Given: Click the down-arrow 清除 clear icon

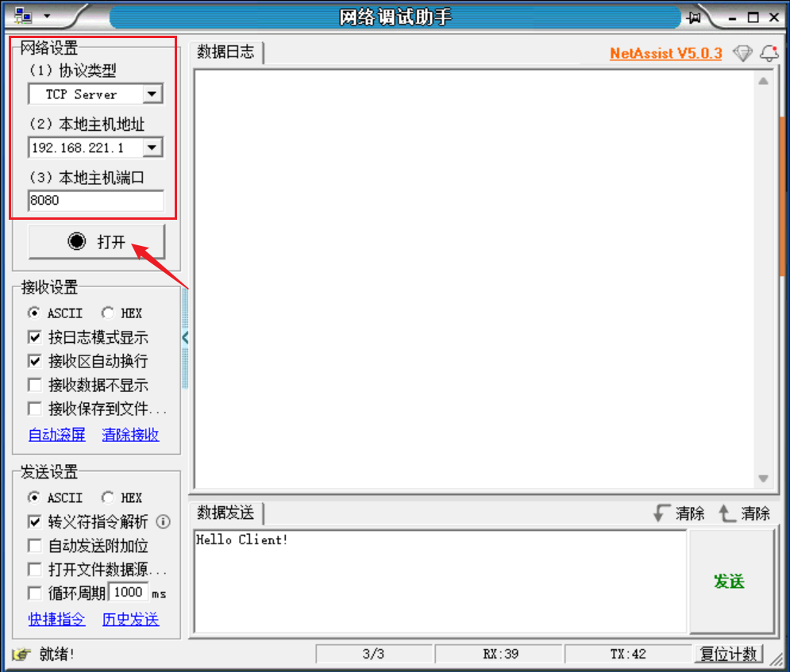Looking at the screenshot, I should click(679, 513).
